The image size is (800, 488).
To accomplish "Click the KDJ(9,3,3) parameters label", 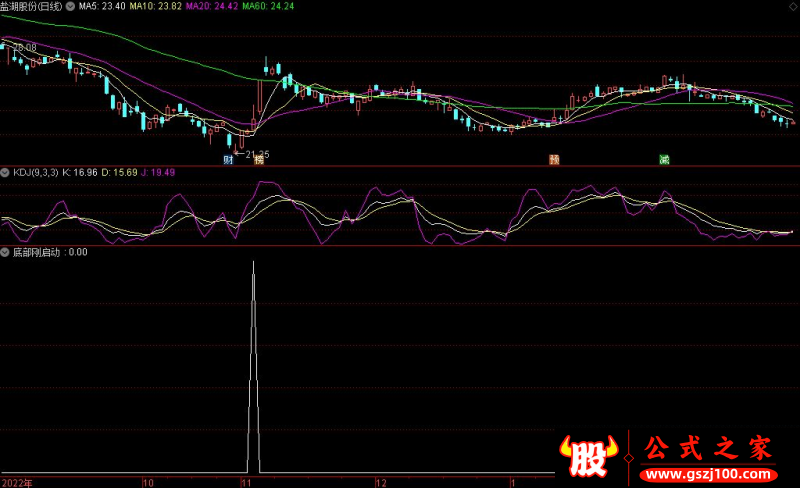I will point(35,172).
